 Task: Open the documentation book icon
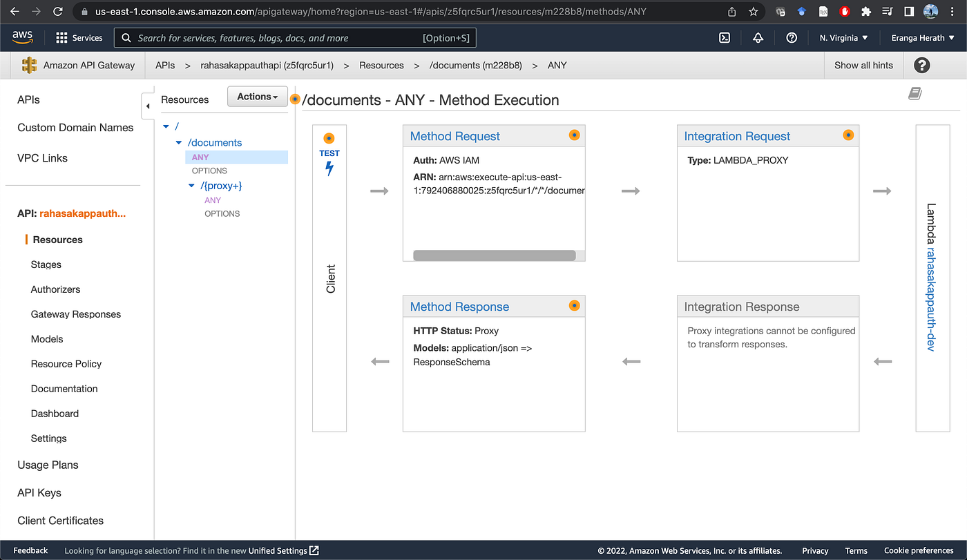(915, 93)
